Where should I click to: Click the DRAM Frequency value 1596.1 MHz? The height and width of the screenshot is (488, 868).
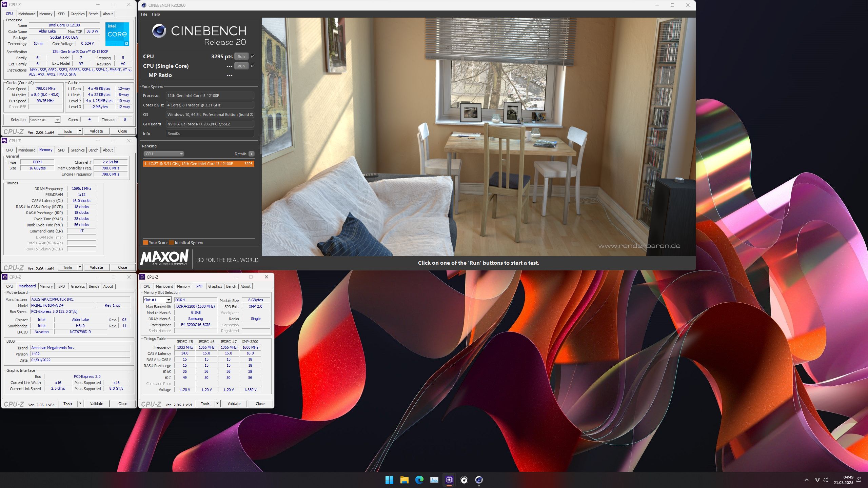coord(81,188)
